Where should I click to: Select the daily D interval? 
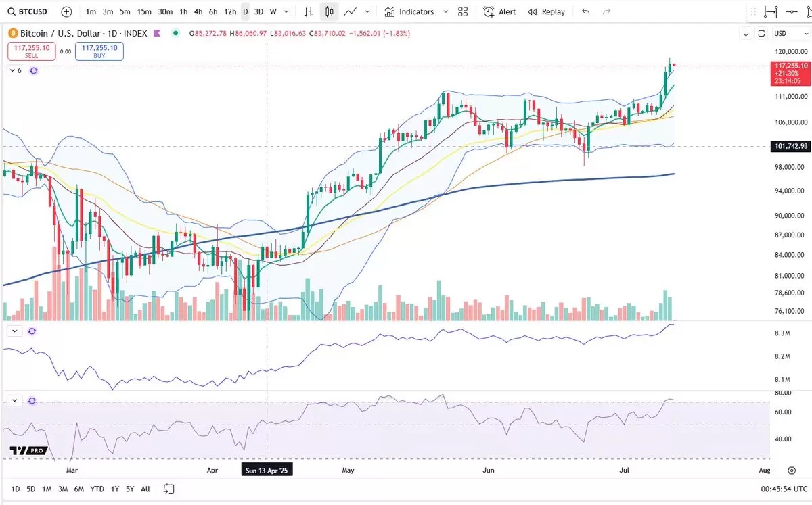coord(245,11)
